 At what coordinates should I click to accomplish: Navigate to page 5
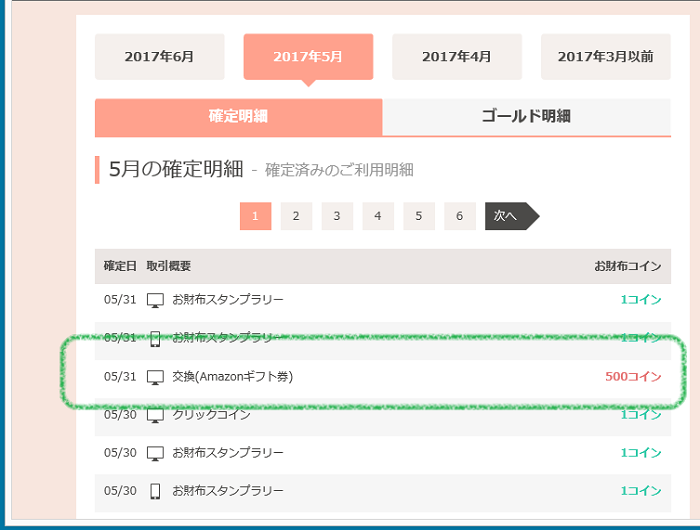point(419,216)
